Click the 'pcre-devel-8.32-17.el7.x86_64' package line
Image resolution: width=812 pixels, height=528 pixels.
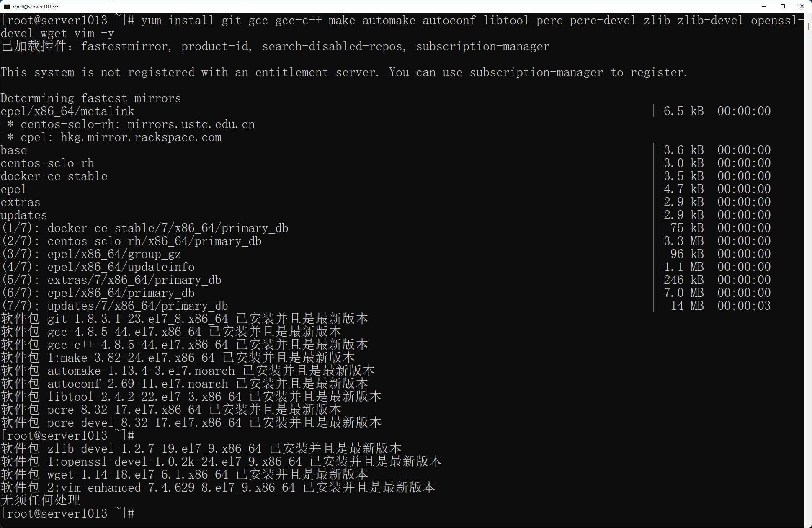click(191, 423)
